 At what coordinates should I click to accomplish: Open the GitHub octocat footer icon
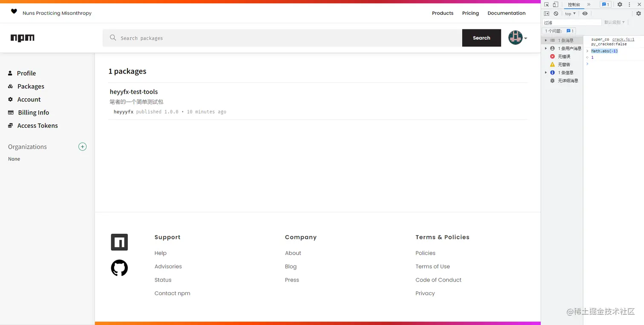(119, 268)
